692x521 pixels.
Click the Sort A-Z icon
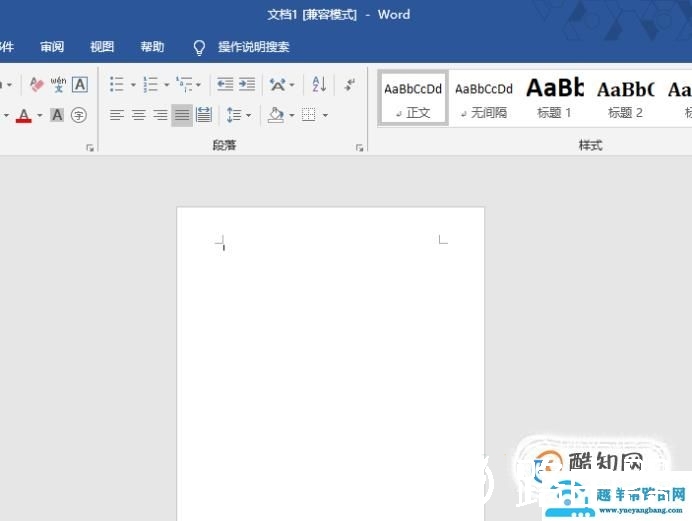pos(319,84)
